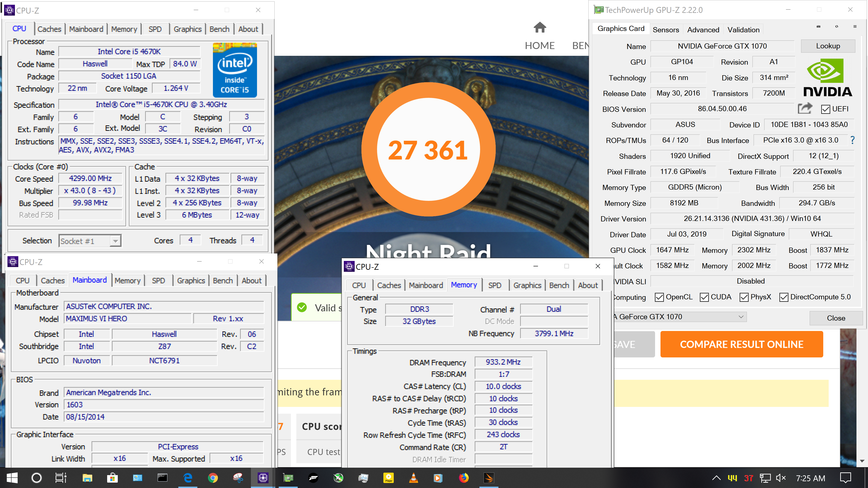868x488 pixels.
Task: Click the 7:25 AM clock in the taskbar
Action: click(810, 478)
